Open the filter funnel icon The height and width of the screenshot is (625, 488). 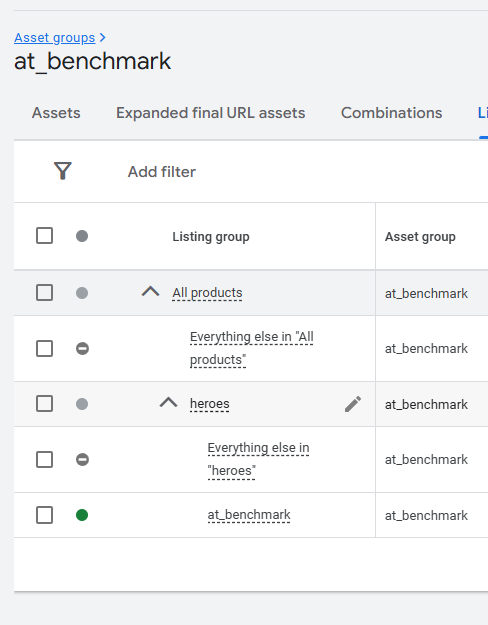click(x=63, y=171)
